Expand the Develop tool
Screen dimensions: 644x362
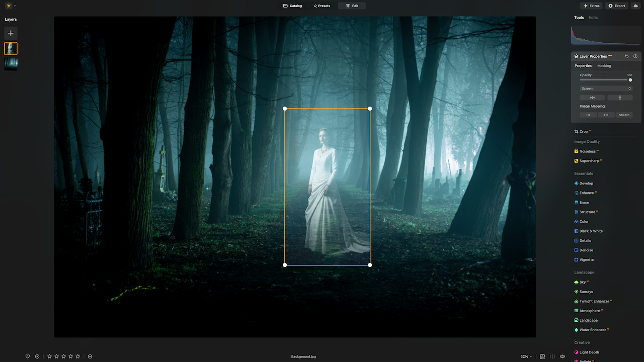[x=584, y=184]
